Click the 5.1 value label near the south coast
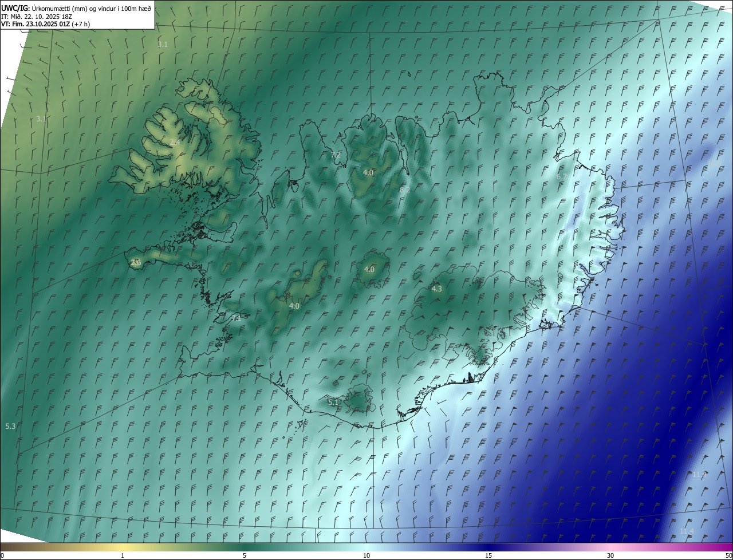The height and width of the screenshot is (560, 733). [x=334, y=403]
